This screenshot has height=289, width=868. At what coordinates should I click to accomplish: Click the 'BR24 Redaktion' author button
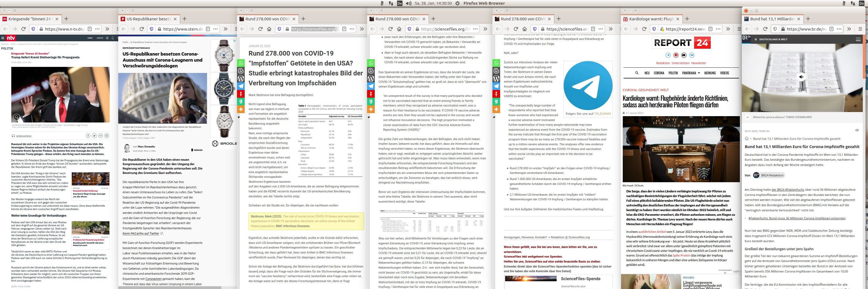click(768, 175)
